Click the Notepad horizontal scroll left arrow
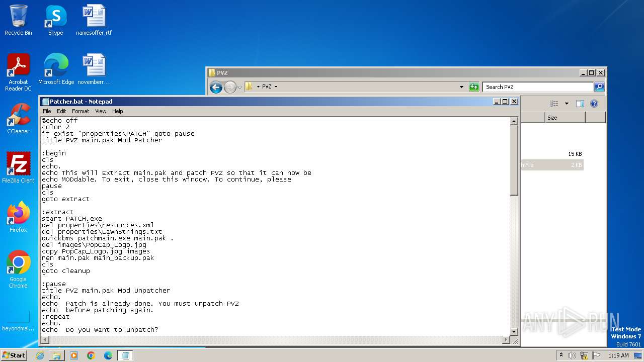Viewport: 644px width, 362px height. pos(45,340)
